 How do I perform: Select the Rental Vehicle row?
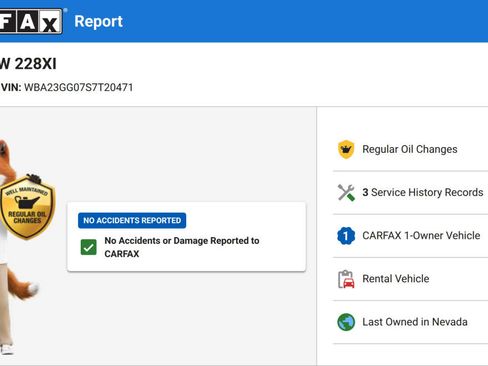[410, 279]
